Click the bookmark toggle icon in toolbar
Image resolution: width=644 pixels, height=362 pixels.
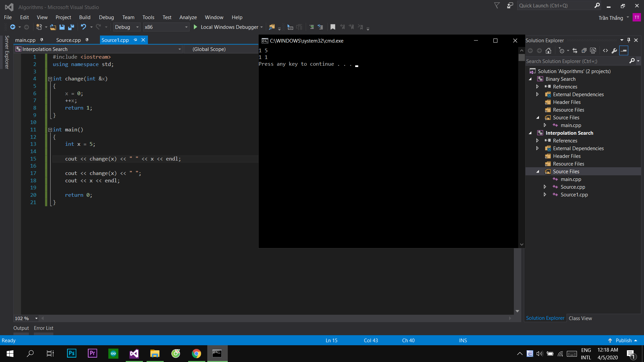coord(333,27)
